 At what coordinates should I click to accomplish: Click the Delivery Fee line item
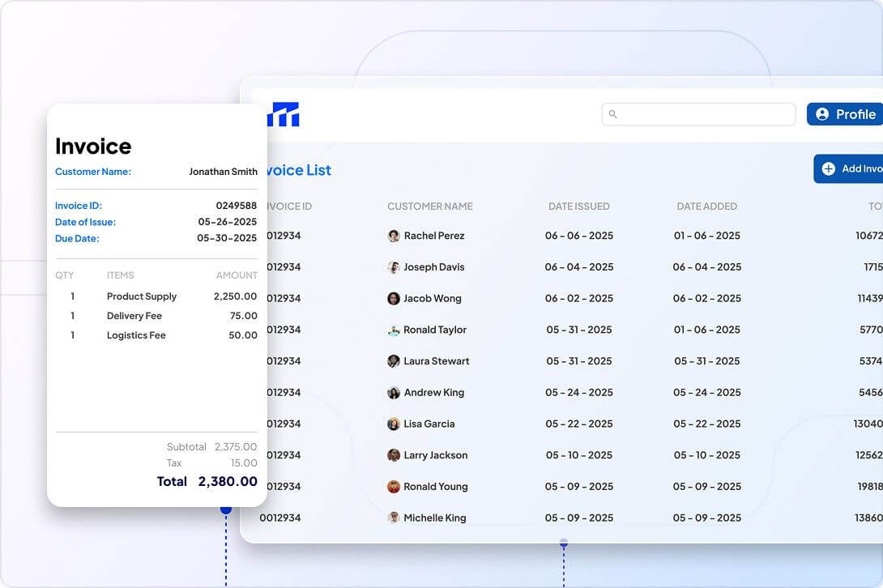point(134,316)
